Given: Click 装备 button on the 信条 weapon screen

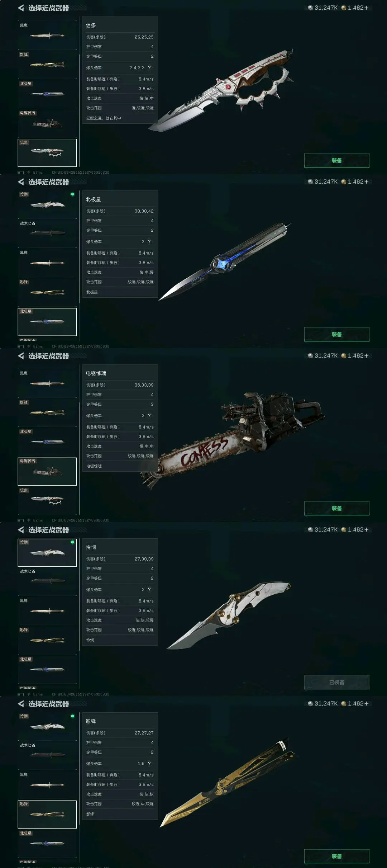Looking at the screenshot, I should pyautogui.click(x=337, y=160).
